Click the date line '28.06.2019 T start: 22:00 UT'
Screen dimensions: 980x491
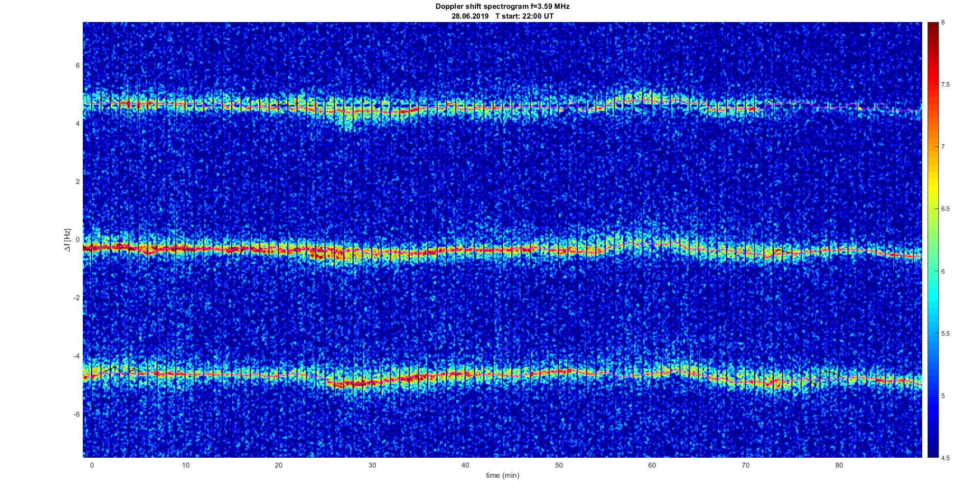(502, 16)
